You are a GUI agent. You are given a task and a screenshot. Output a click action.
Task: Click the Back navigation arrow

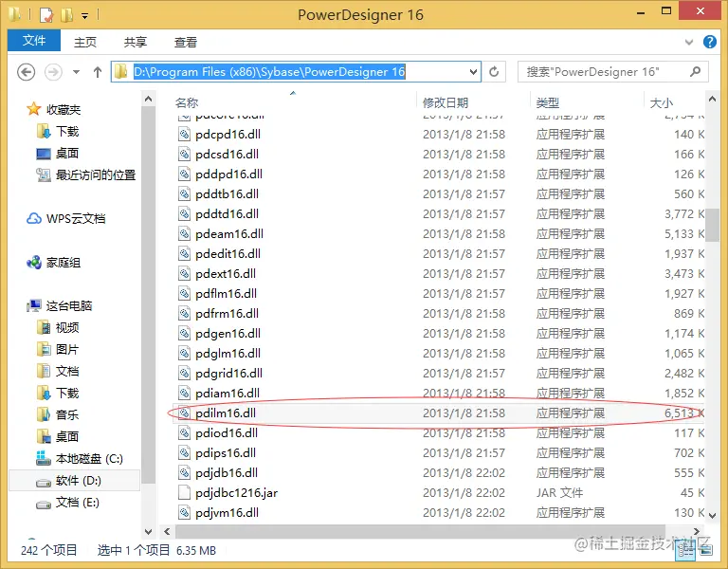tap(26, 72)
